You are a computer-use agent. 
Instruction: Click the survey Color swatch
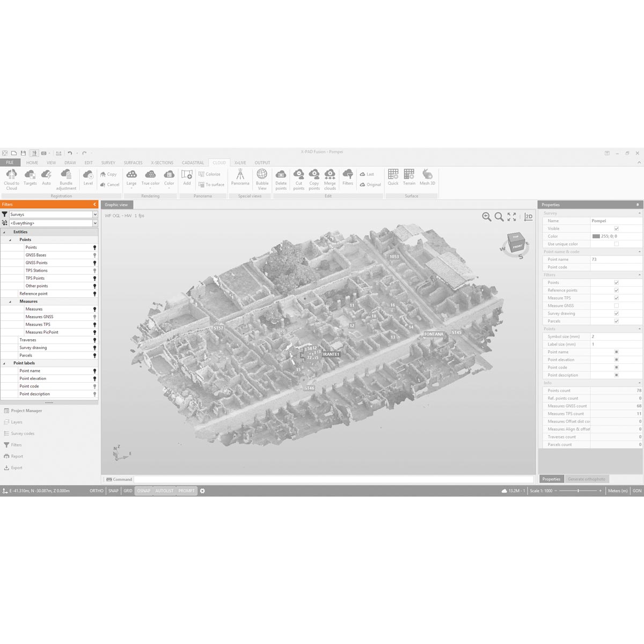point(596,236)
